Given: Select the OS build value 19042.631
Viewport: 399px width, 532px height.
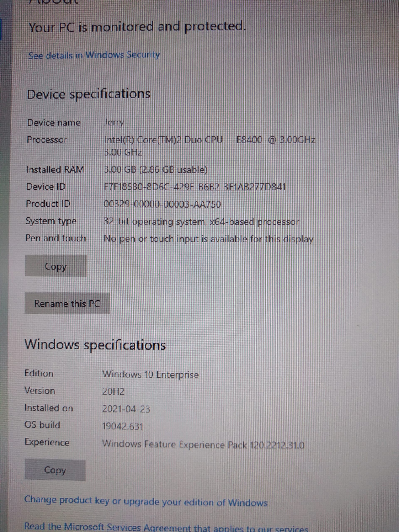Looking at the screenshot, I should tap(123, 426).
